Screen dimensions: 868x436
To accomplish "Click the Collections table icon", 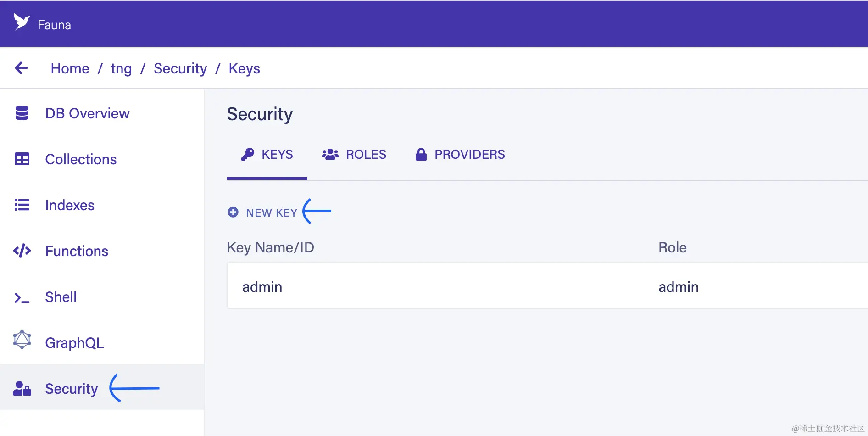I will pos(22,159).
